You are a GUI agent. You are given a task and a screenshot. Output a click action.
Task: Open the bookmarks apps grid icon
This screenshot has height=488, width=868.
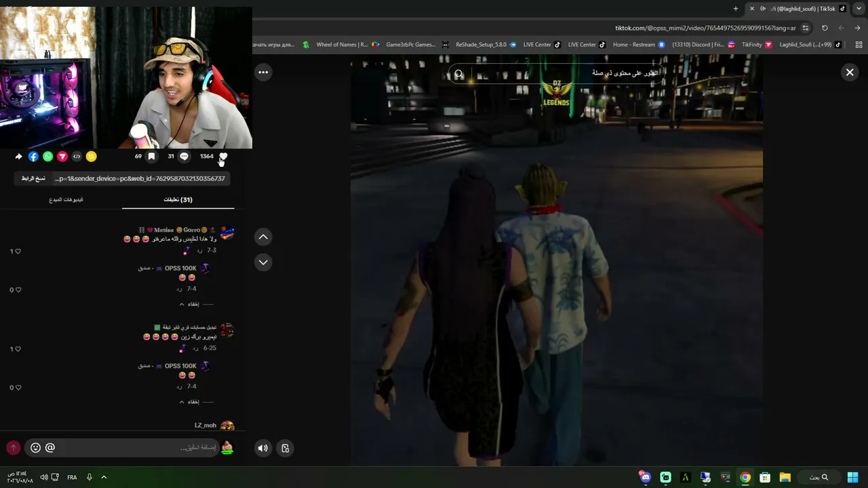tap(859, 45)
